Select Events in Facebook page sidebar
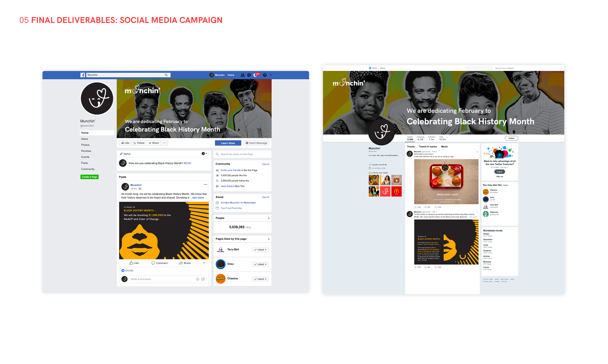The height and width of the screenshot is (364, 608). click(x=85, y=157)
